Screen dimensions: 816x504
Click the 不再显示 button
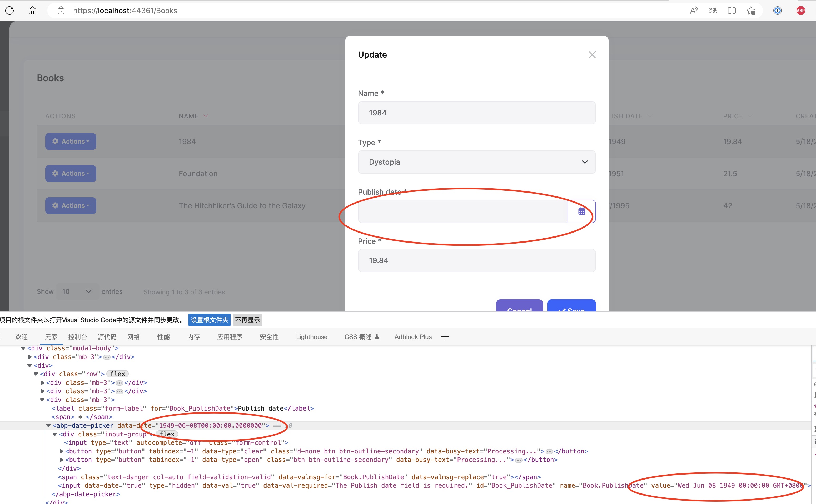pyautogui.click(x=247, y=320)
